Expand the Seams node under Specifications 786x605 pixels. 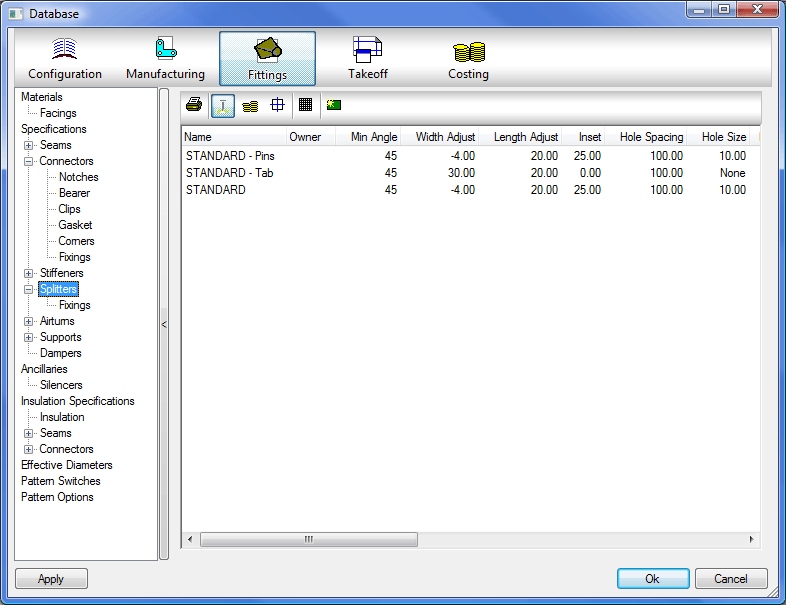(29, 145)
